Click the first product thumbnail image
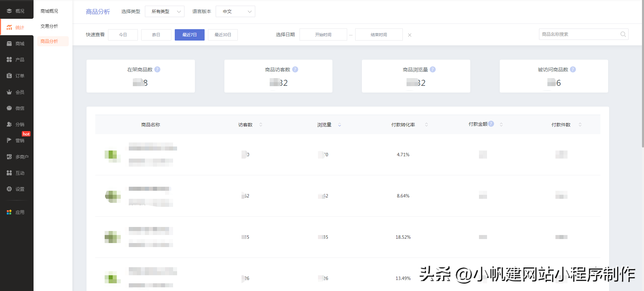644x291 pixels. [x=112, y=155]
